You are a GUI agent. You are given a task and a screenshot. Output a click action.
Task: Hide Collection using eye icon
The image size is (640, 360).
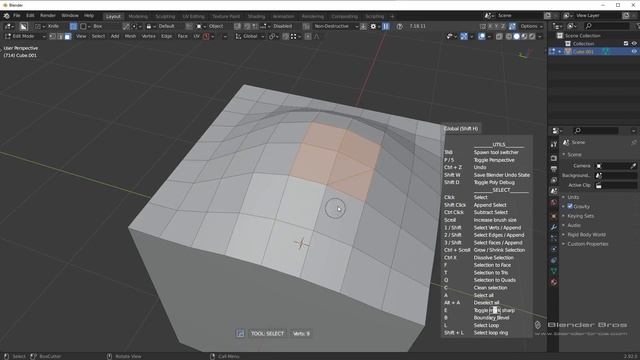point(634,44)
